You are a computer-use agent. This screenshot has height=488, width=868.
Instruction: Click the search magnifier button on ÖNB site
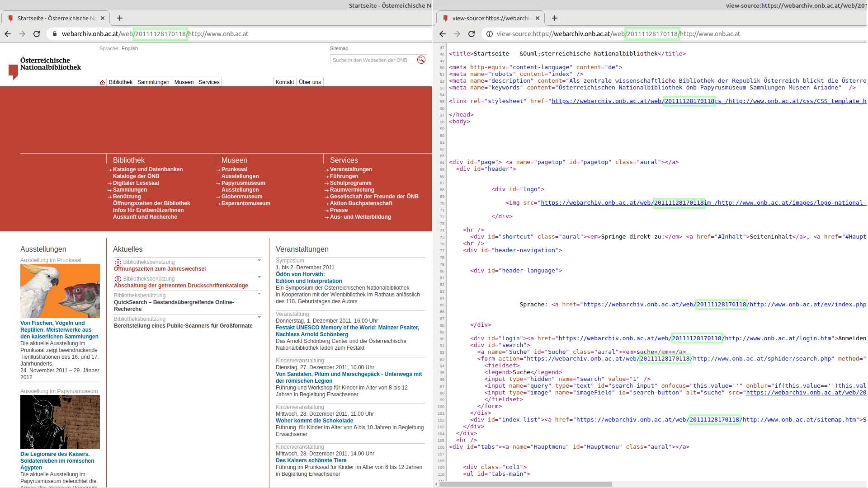tap(421, 60)
